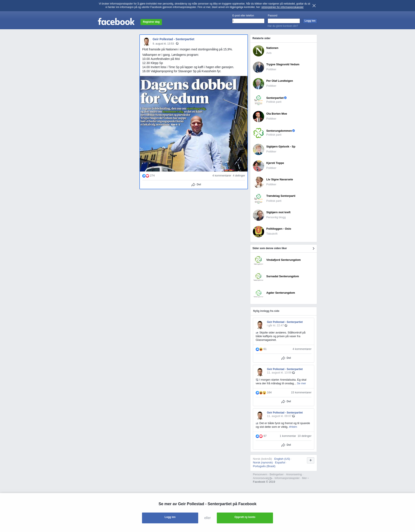Open Kjersti Toppe name link
Screen dimensions: 415x532
click(275, 163)
